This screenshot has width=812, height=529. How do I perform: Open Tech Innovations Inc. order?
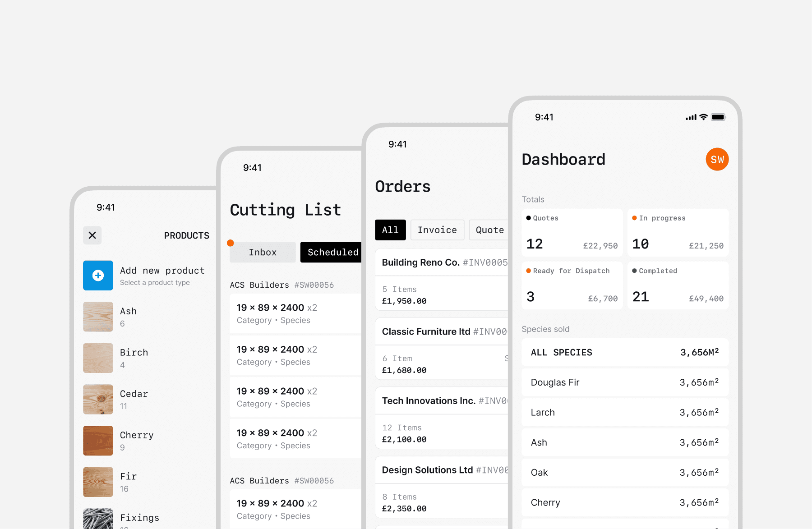point(442,418)
